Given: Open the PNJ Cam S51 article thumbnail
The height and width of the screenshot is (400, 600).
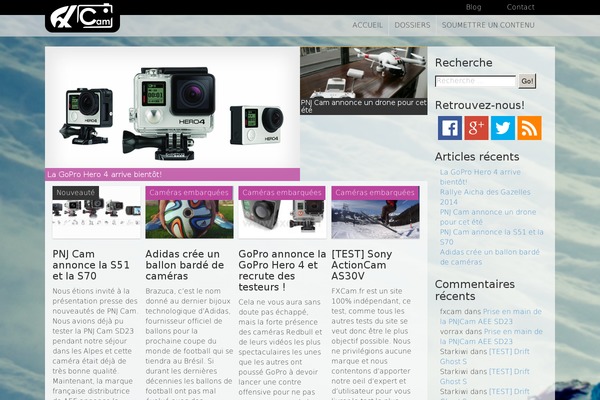Looking at the screenshot, I should point(96,219).
